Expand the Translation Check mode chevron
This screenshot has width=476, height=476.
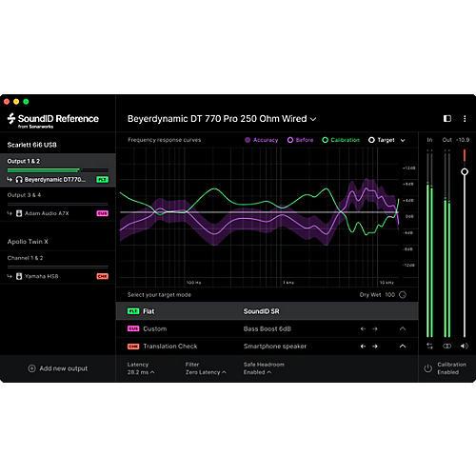tap(403, 347)
